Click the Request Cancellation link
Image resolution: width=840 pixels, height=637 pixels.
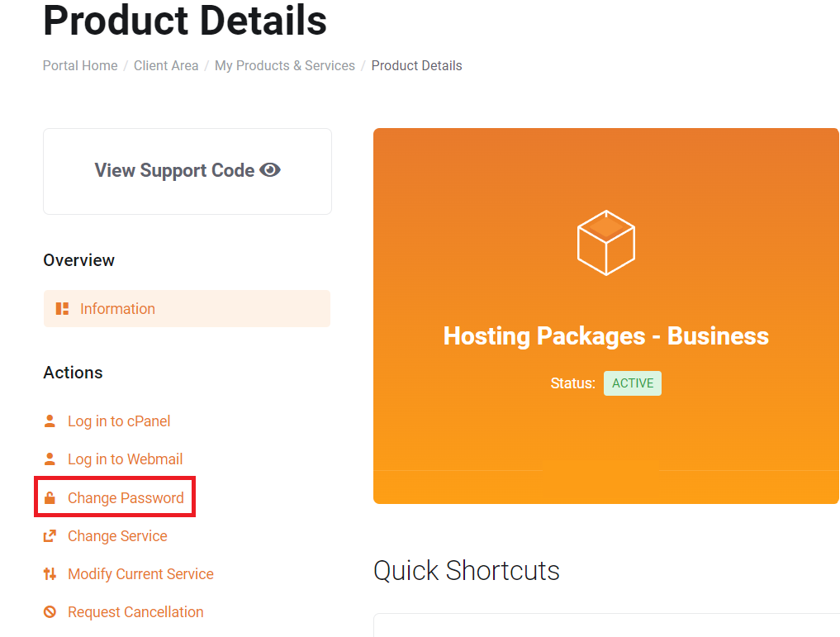click(x=135, y=612)
